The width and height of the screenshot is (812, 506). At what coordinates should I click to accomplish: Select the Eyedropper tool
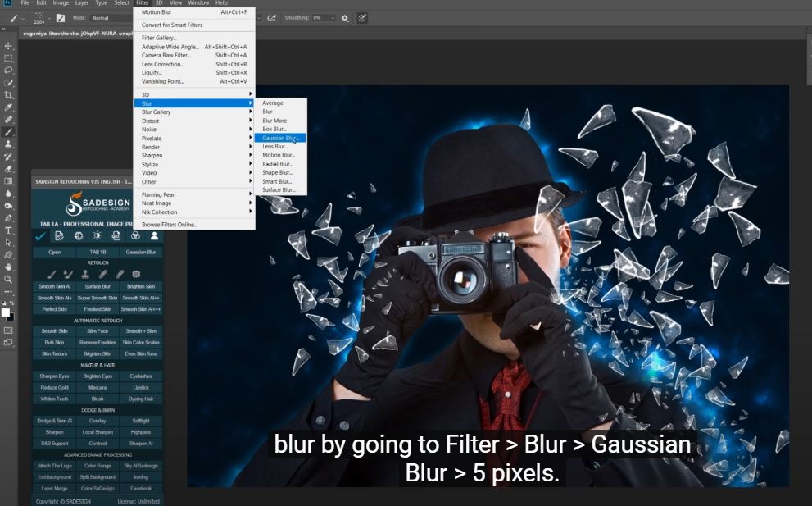(9, 107)
